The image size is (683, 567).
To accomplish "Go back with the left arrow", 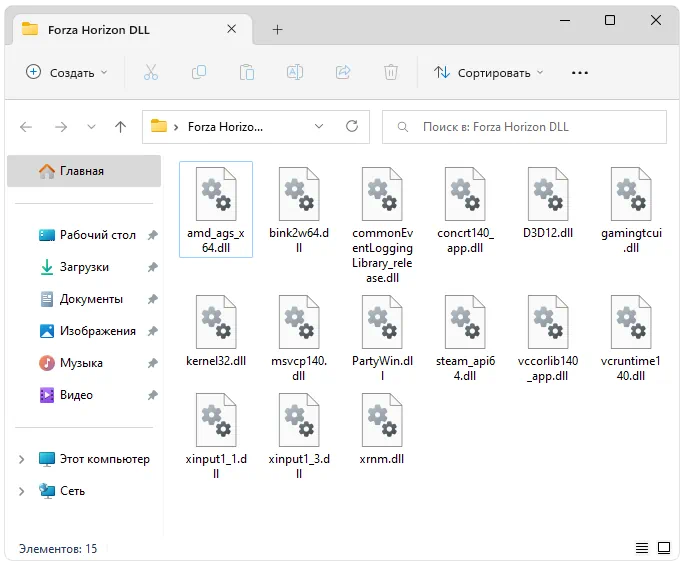I will (26, 127).
